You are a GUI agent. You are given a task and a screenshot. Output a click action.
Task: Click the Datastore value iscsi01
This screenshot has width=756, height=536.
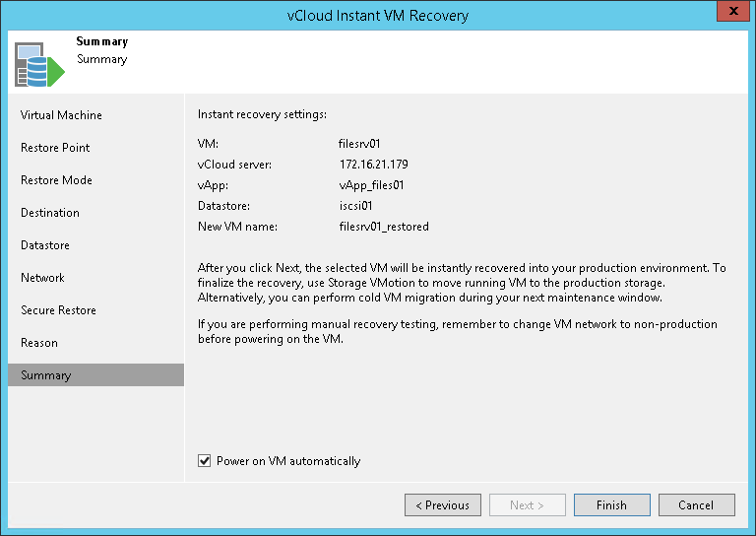coord(355,206)
